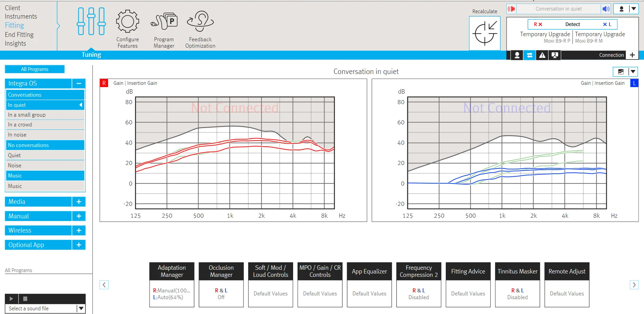Image resolution: width=644 pixels, height=314 pixels.
Task: Expand Connection panel with plus icon
Action: point(632,55)
